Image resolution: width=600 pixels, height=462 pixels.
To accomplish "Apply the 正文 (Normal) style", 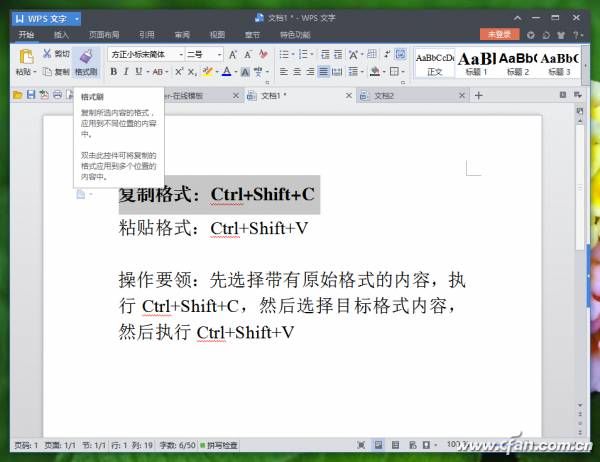I will click(x=435, y=64).
